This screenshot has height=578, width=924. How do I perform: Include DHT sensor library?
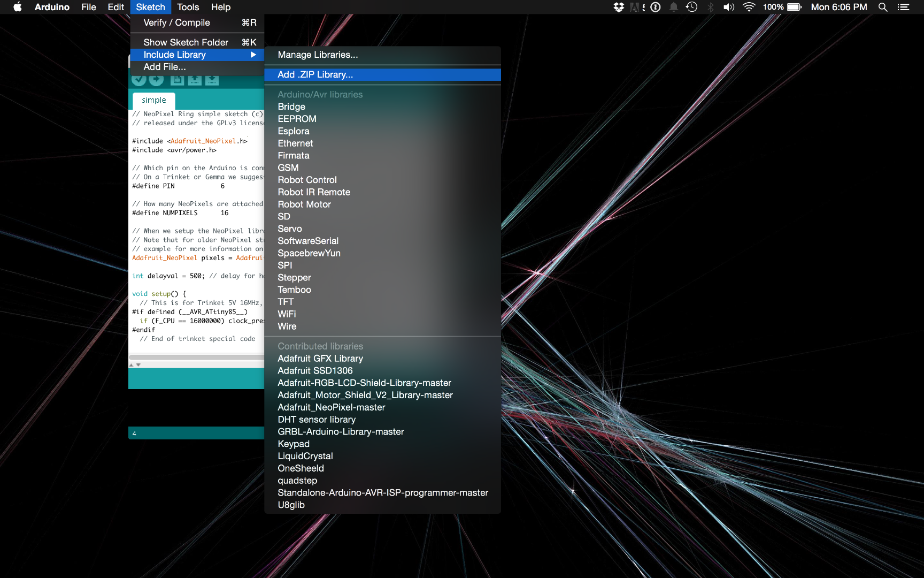coord(382,420)
